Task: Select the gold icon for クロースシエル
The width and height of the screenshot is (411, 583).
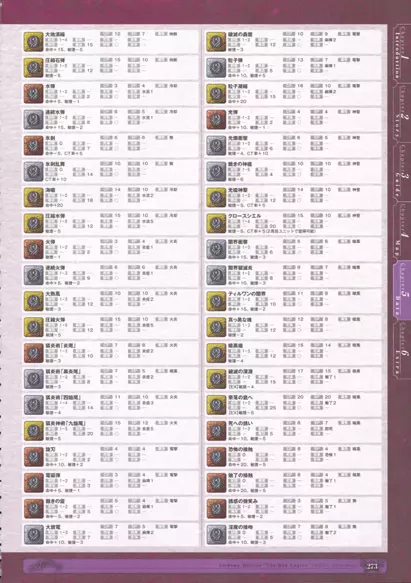Action: coord(216,223)
